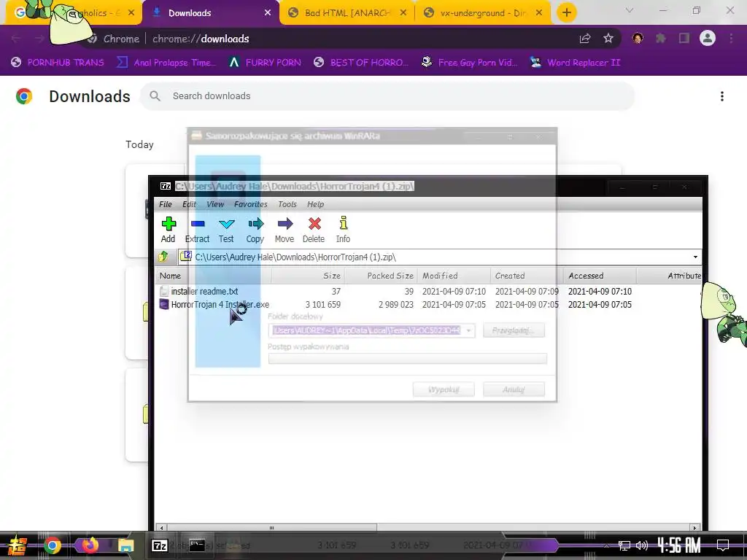Click the share page icon in address bar
Image resolution: width=747 pixels, height=560 pixels.
coord(585,39)
